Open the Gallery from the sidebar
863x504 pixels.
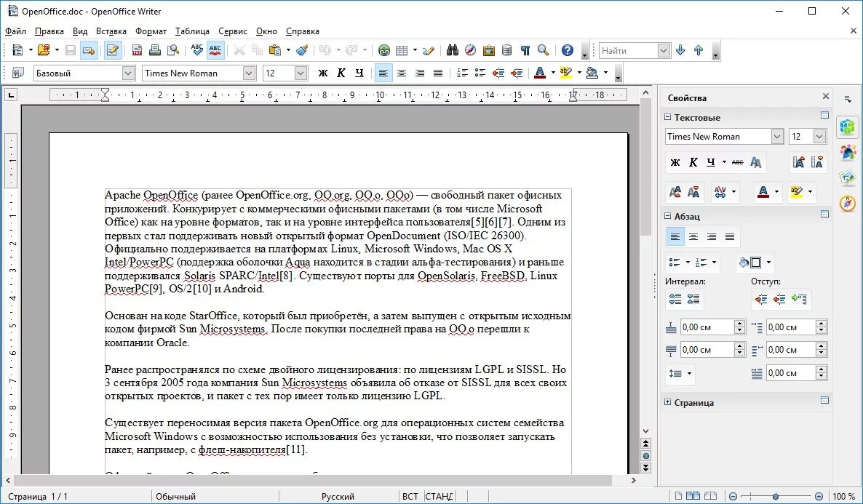click(x=846, y=175)
